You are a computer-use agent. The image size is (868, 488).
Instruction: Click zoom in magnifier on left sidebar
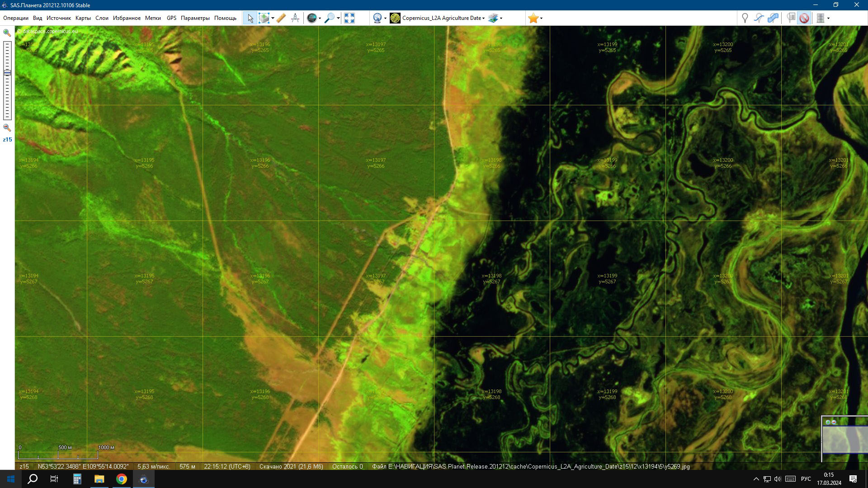pyautogui.click(x=7, y=33)
